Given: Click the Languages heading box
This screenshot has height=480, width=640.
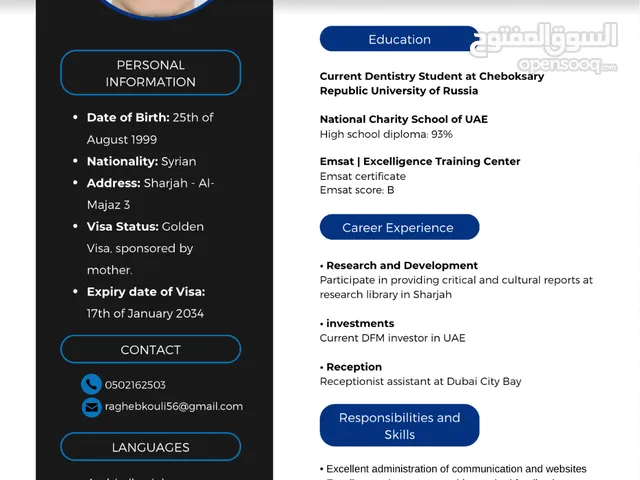Looking at the screenshot, I should 150,447.
